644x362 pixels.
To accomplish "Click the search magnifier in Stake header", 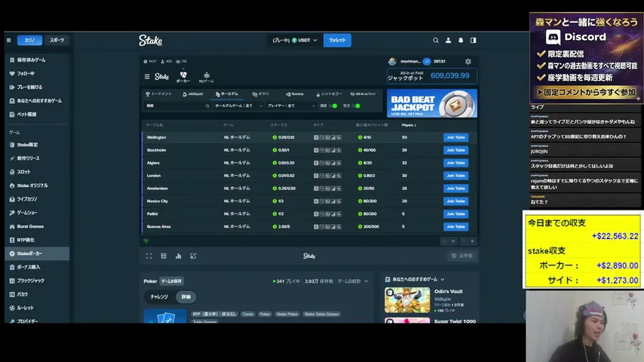I will click(436, 40).
